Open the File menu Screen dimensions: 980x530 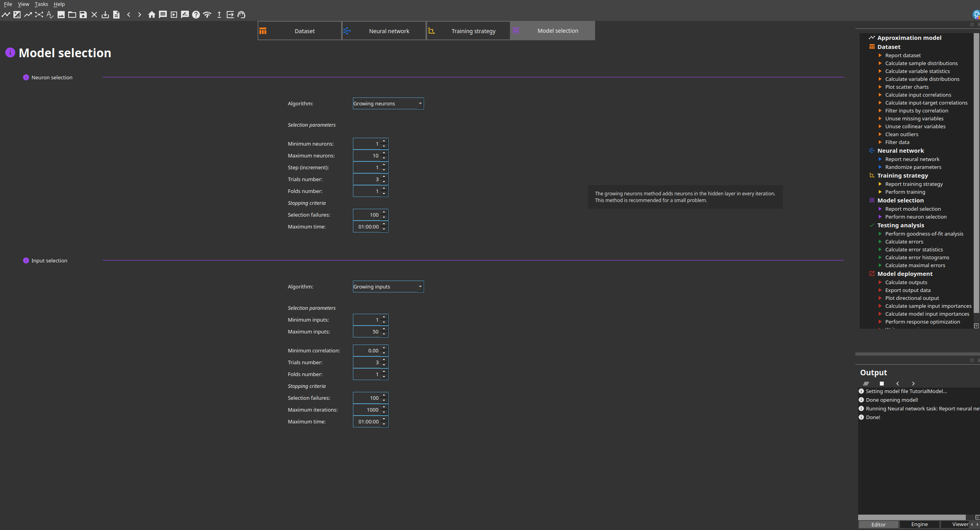(8, 4)
